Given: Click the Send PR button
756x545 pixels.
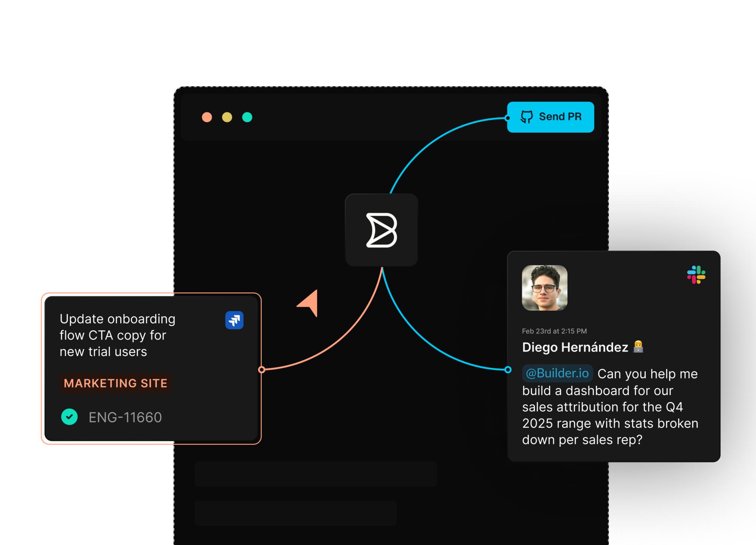Looking at the screenshot, I should (x=550, y=117).
